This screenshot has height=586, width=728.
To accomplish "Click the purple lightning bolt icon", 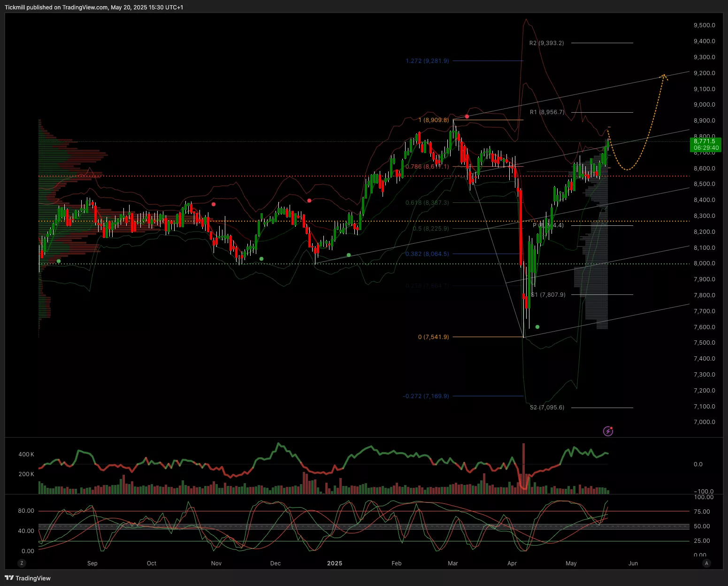I will point(608,431).
